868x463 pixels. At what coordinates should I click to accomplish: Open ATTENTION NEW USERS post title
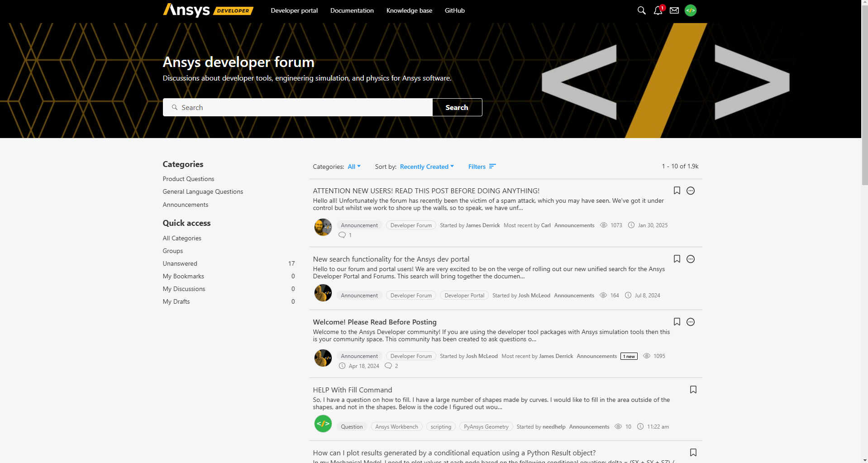coord(426,191)
